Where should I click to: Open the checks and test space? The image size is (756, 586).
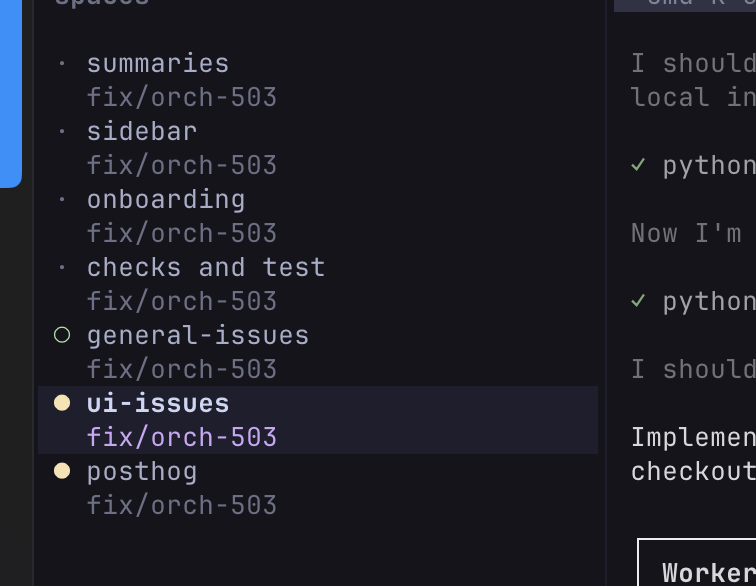tap(318, 284)
